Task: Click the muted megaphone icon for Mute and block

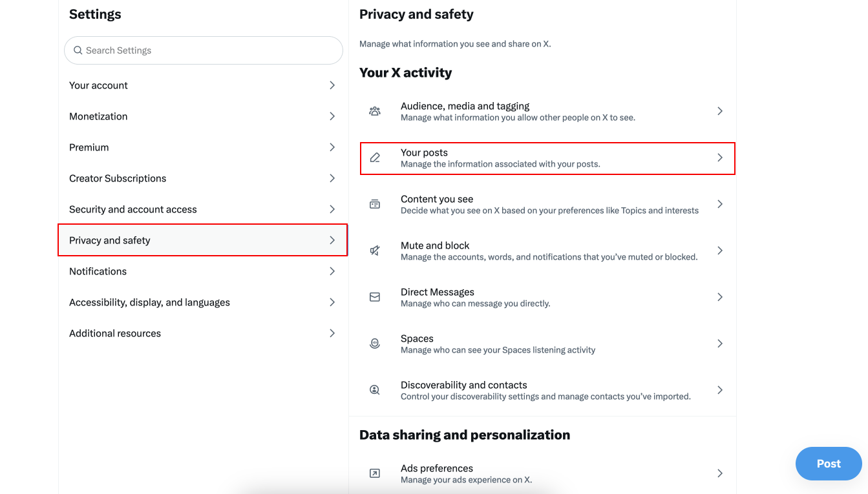Action: (375, 250)
